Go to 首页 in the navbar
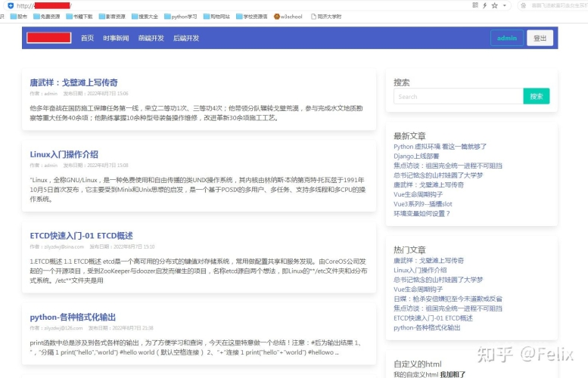 point(87,39)
